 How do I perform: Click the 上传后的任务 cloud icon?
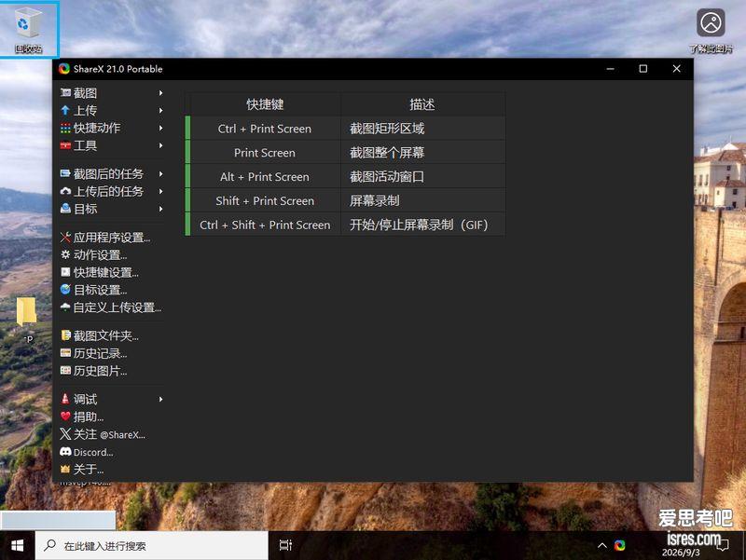(x=65, y=191)
